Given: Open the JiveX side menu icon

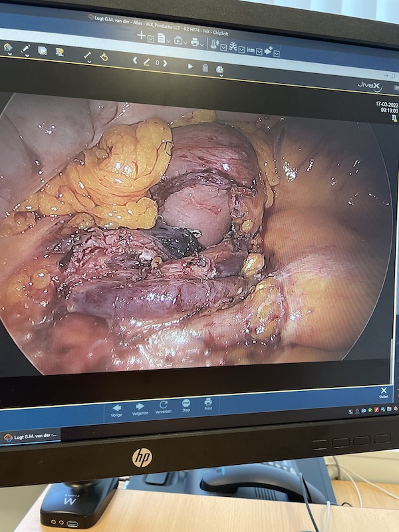Looking at the screenshot, I should tap(396, 88).
